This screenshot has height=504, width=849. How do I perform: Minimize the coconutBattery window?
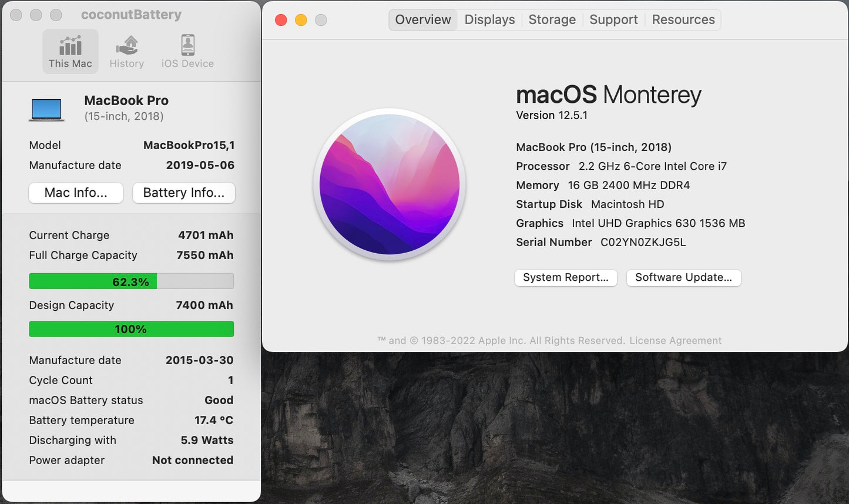pyautogui.click(x=35, y=15)
